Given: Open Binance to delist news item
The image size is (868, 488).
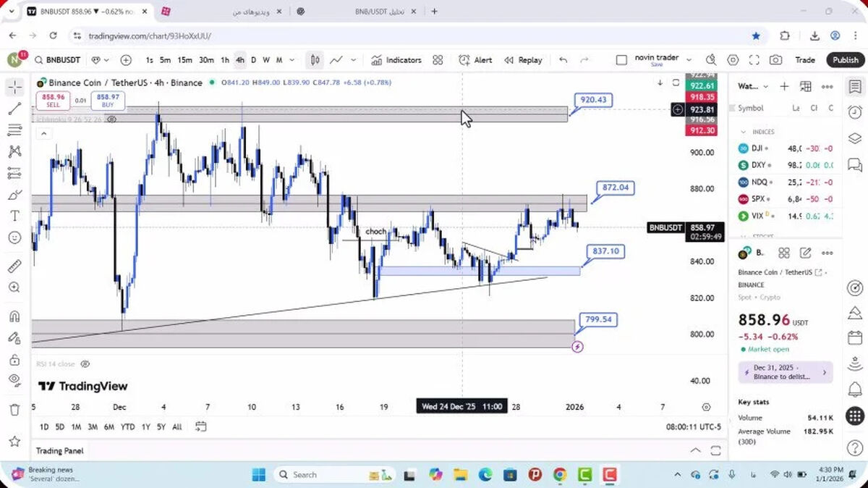Looking at the screenshot, I should [x=786, y=372].
